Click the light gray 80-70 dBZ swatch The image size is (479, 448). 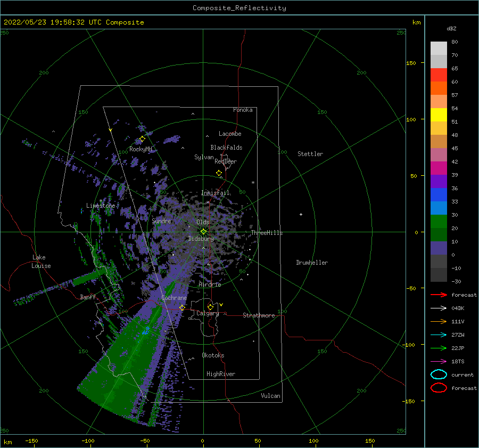point(439,48)
